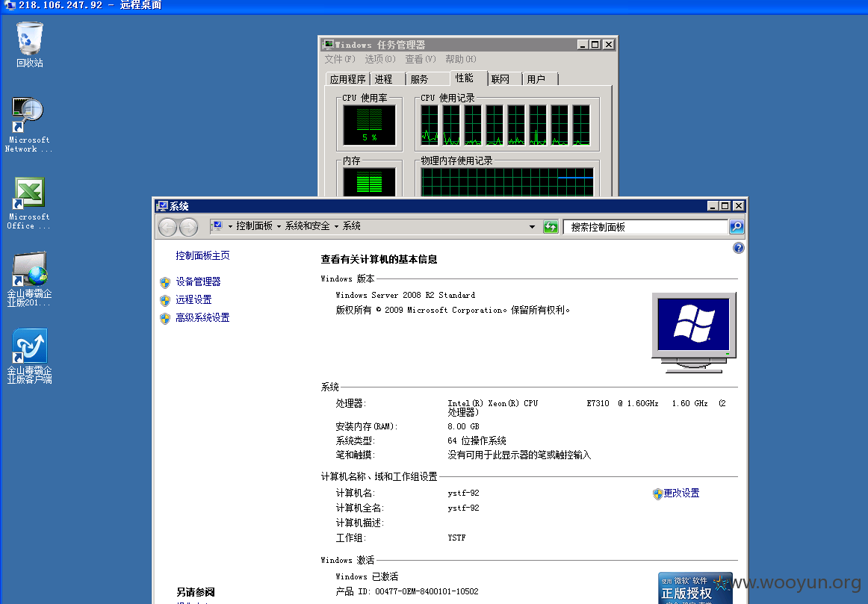Open 控制面板主页 link
The height and width of the screenshot is (604, 868).
coord(202,255)
